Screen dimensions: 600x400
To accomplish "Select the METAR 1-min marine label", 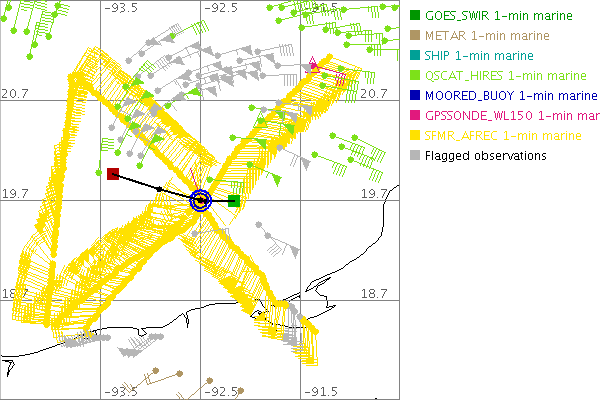I will pyautogui.click(x=484, y=36).
